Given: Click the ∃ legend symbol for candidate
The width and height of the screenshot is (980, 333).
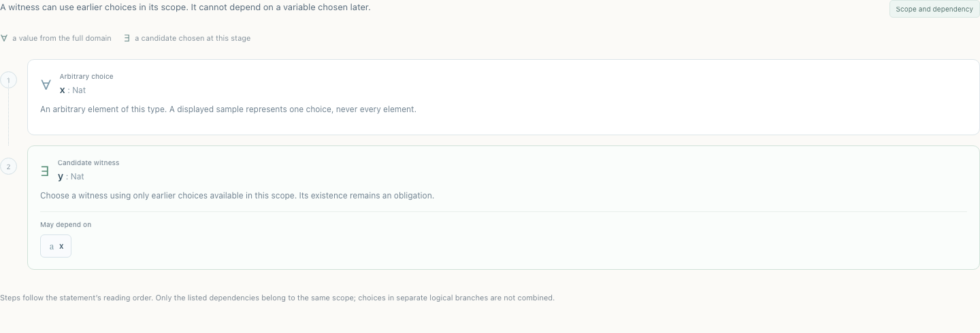Looking at the screenshot, I should (x=127, y=38).
